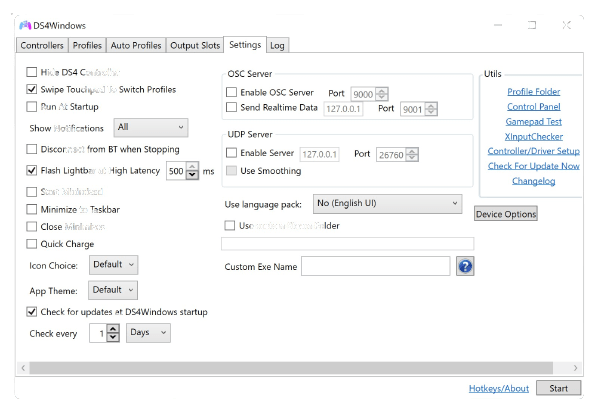This screenshot has height=415, width=601.
Task: Open the Changelog link
Action: (x=534, y=181)
